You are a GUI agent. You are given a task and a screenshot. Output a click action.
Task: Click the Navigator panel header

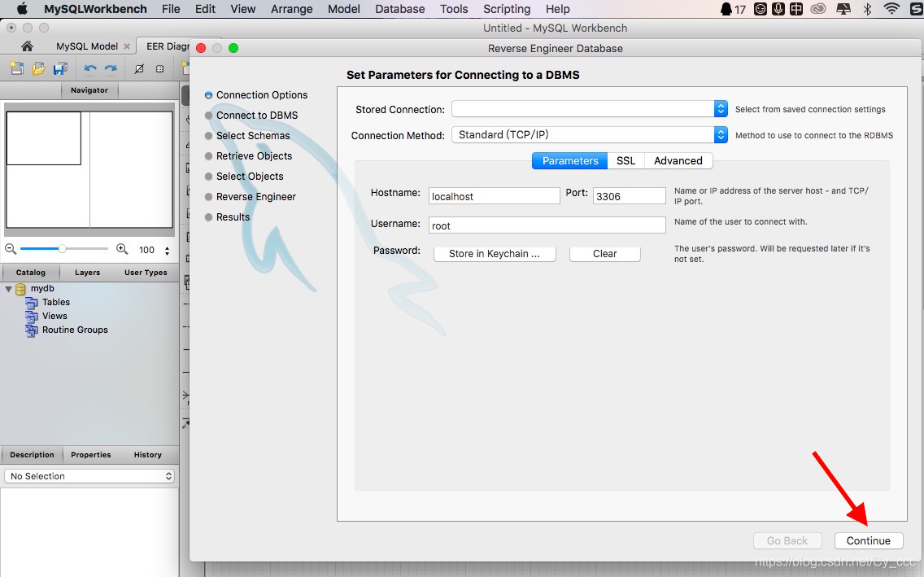pos(89,90)
